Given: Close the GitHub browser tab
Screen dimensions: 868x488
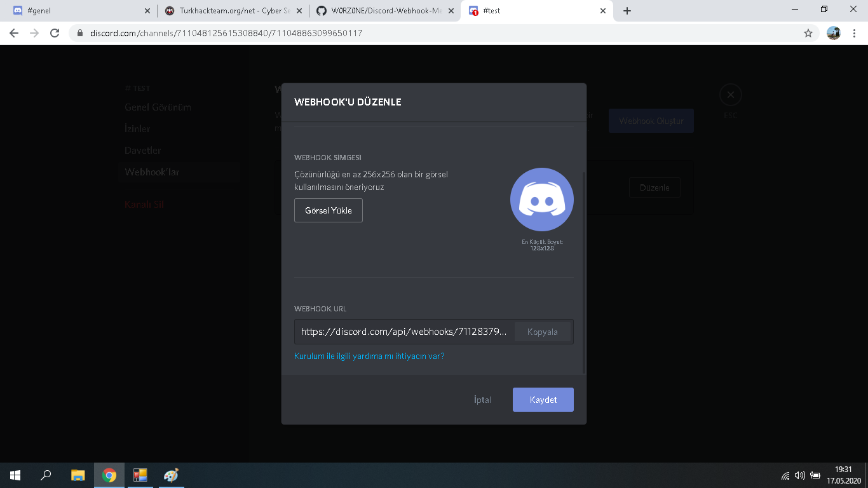Looking at the screenshot, I should pos(451,11).
